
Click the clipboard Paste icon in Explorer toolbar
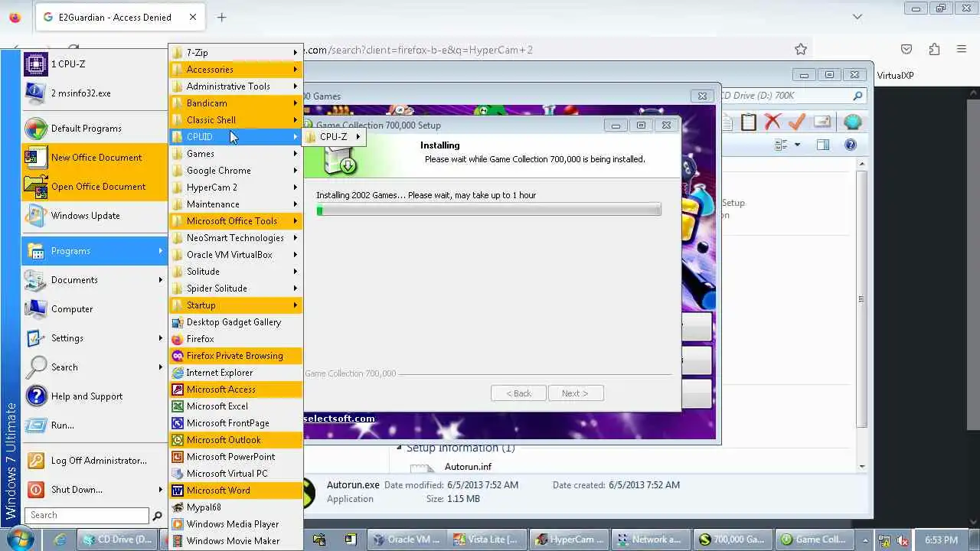pos(748,122)
